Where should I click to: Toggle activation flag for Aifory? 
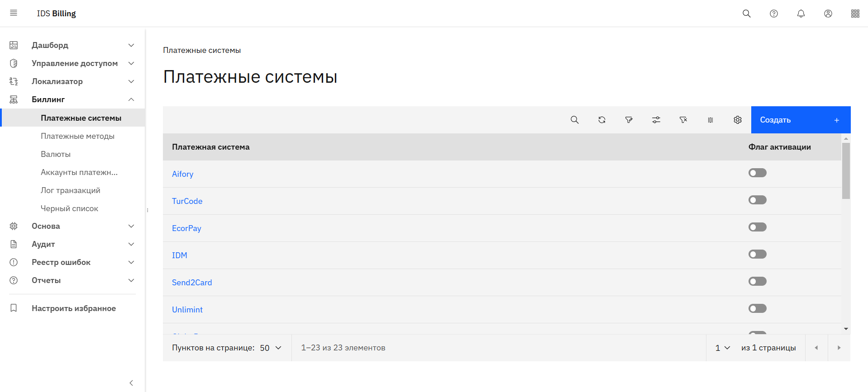[x=757, y=173]
